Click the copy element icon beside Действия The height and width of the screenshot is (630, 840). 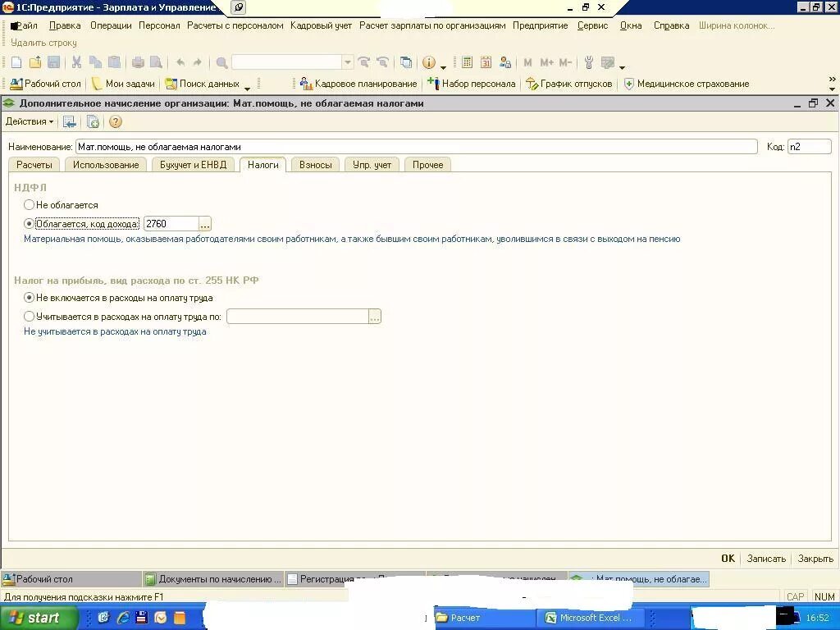(x=93, y=122)
